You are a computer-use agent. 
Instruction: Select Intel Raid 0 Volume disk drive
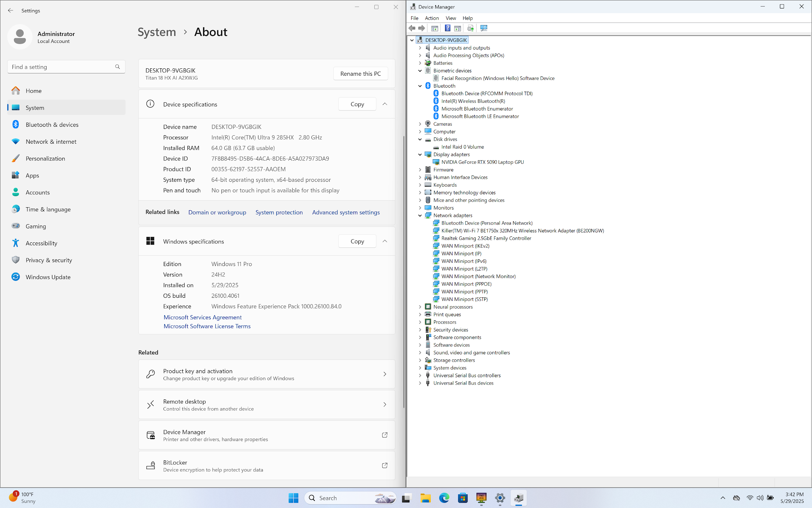pyautogui.click(x=462, y=147)
